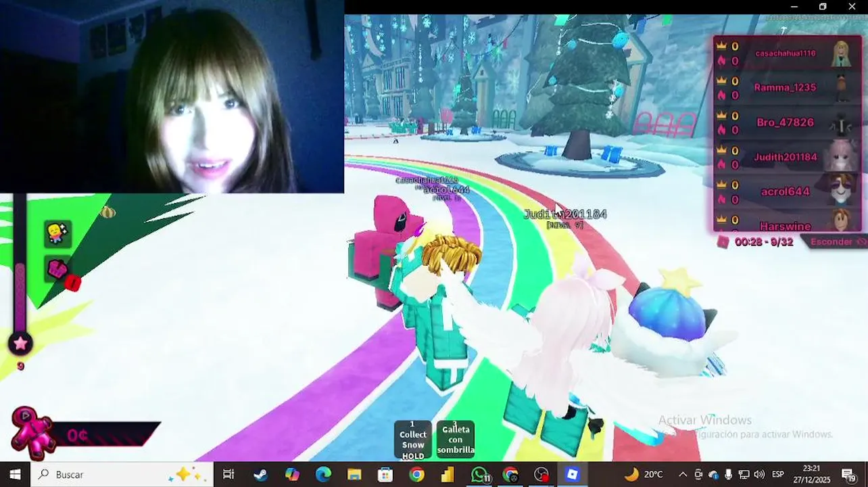Open network settings tray icon
This screenshot has width=868, height=487.
(x=744, y=474)
